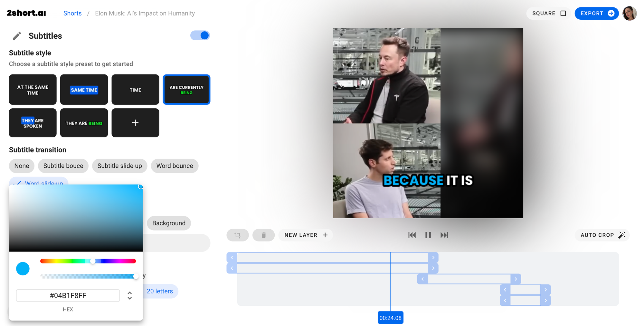Viewport: 644px width, 326px height.
Task: Set subtitle transition to None
Action: [x=22, y=166]
